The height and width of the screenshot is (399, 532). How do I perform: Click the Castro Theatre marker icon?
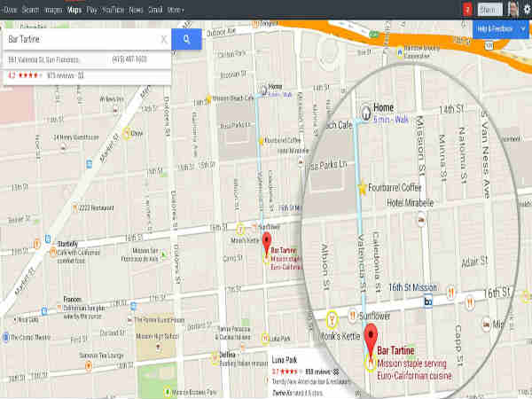[x=5, y=338]
